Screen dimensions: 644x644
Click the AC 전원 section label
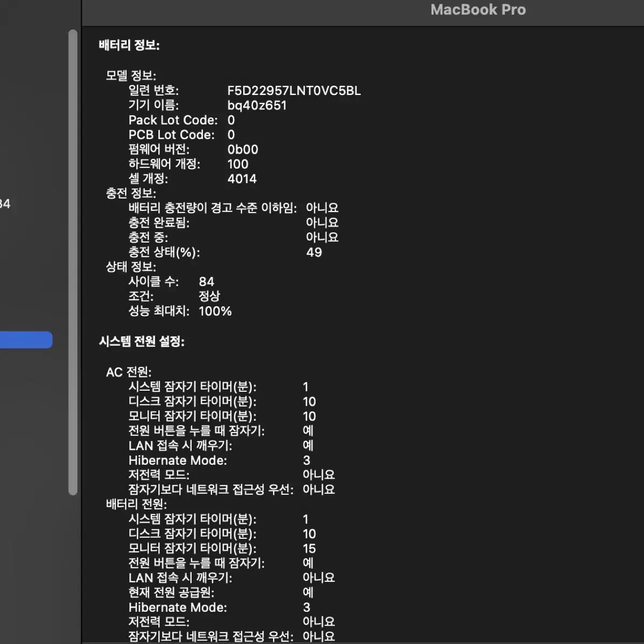pyautogui.click(x=129, y=372)
